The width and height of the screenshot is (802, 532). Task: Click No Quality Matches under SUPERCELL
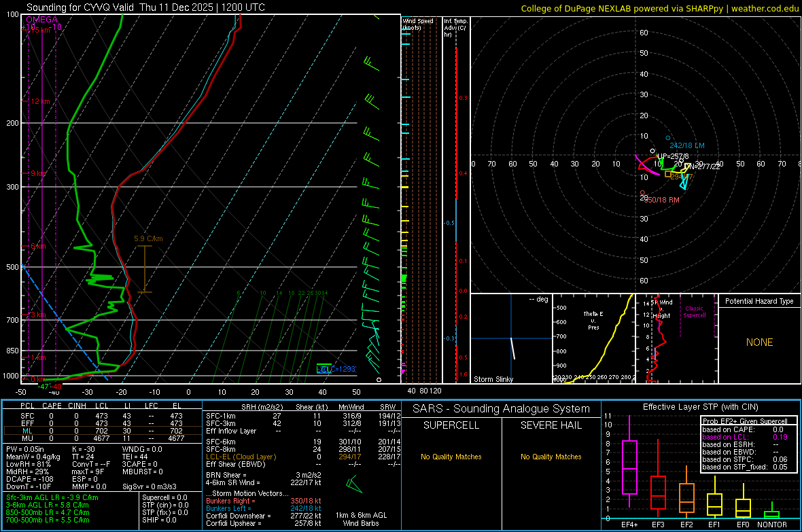click(x=451, y=457)
